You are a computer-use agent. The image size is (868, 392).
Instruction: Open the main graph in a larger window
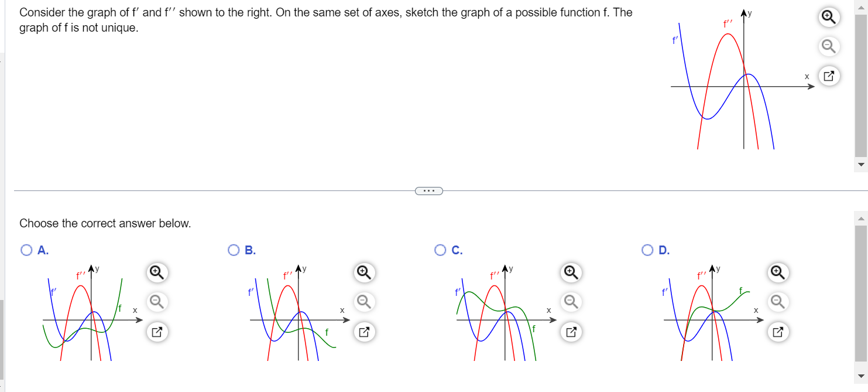click(828, 76)
